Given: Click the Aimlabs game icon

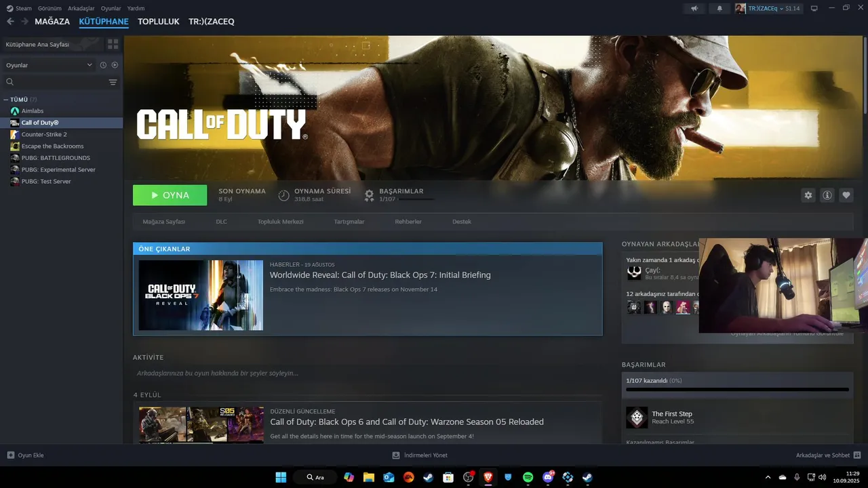Looking at the screenshot, I should 15,111.
